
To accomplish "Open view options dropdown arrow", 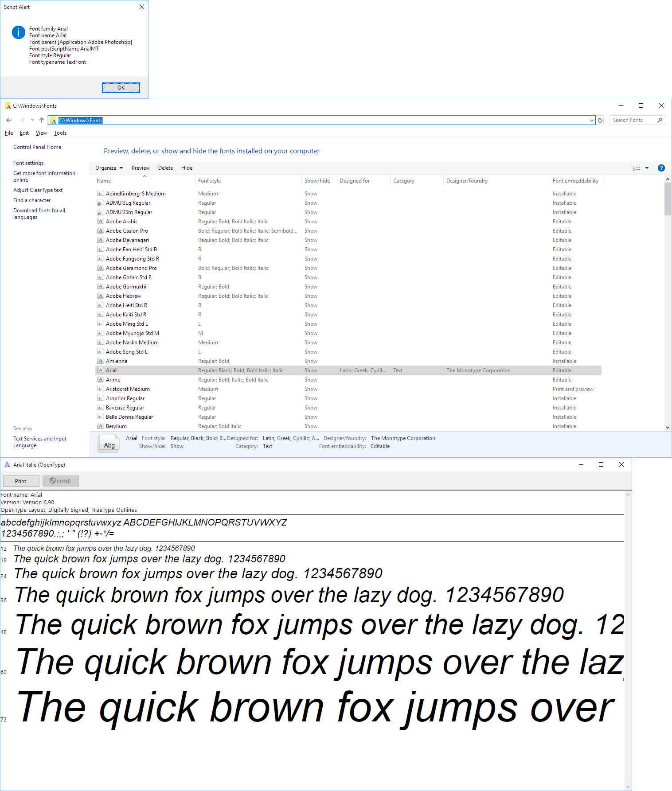I will (x=647, y=168).
